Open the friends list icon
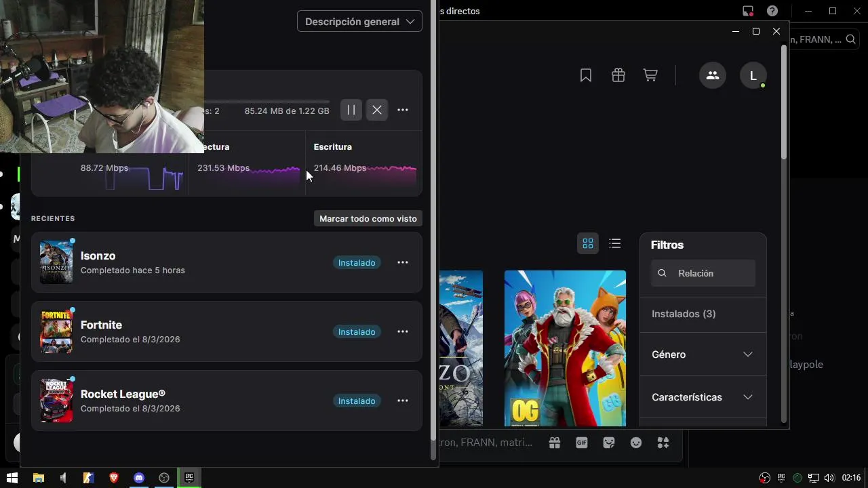This screenshot has height=488, width=868. click(x=713, y=75)
